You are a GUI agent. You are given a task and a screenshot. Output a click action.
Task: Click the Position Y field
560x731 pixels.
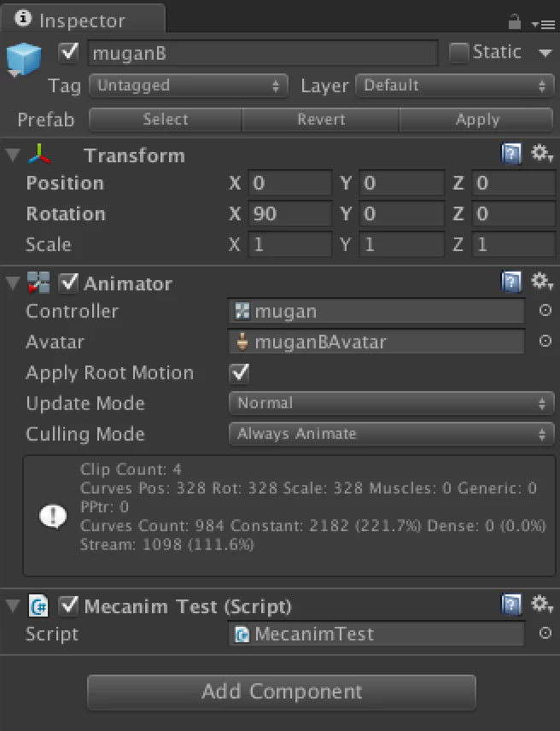point(401,183)
